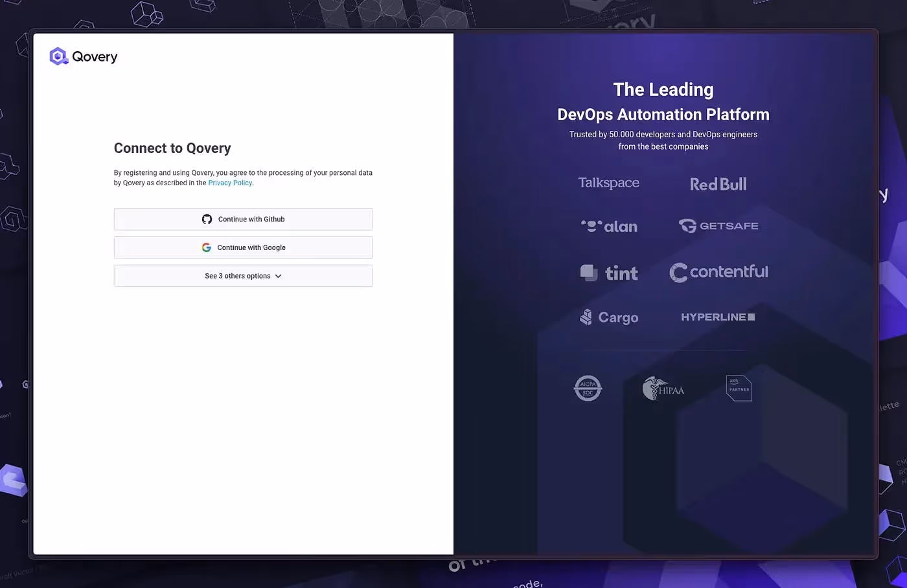
Task: Click the Connect to Qovery heading
Action: point(172,148)
